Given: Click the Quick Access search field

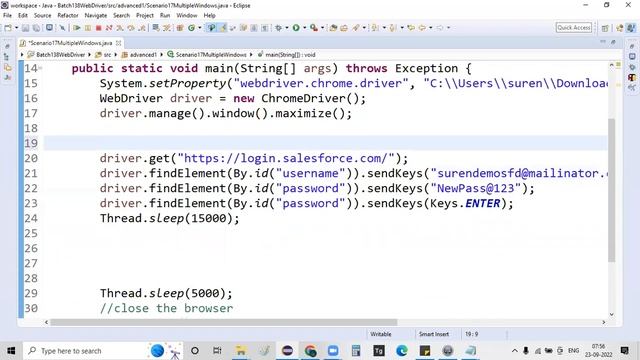Looking at the screenshot, I should pos(573,28).
